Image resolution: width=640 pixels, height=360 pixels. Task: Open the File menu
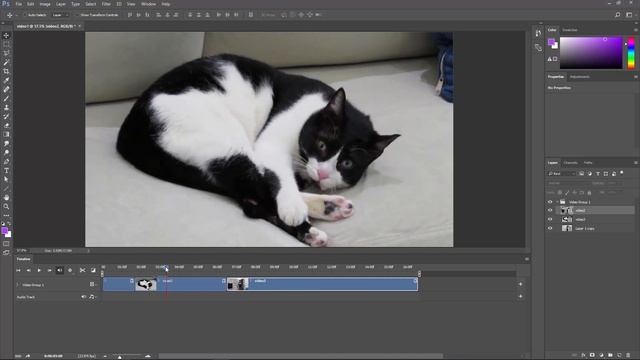(x=19, y=4)
